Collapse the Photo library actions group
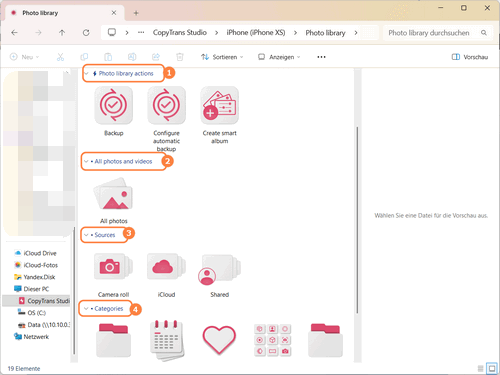500x375 pixels. coord(86,73)
